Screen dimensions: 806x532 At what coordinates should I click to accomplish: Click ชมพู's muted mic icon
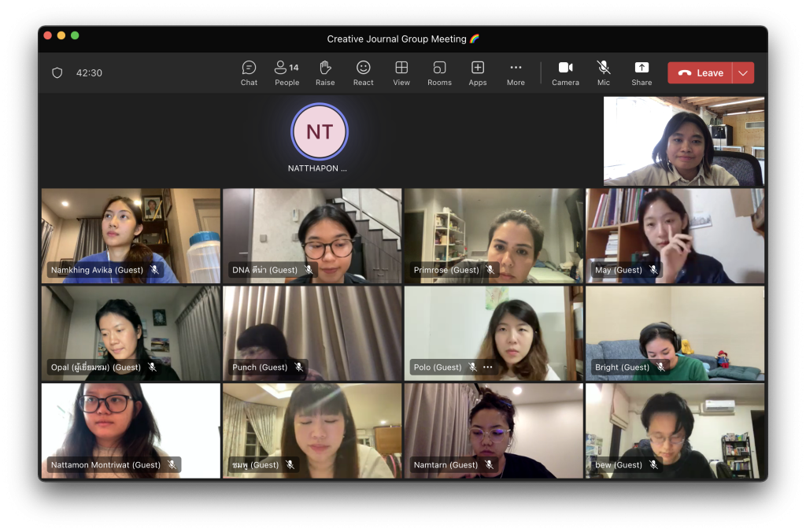click(x=290, y=464)
